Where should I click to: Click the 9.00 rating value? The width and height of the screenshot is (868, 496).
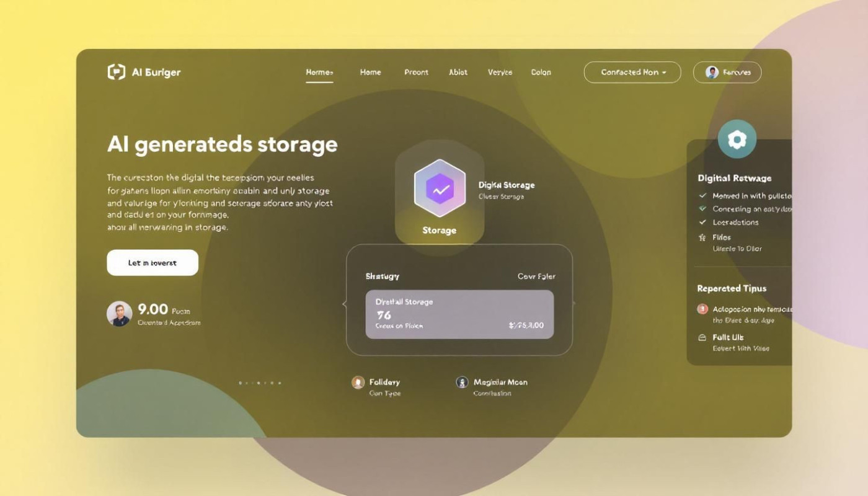pos(153,309)
